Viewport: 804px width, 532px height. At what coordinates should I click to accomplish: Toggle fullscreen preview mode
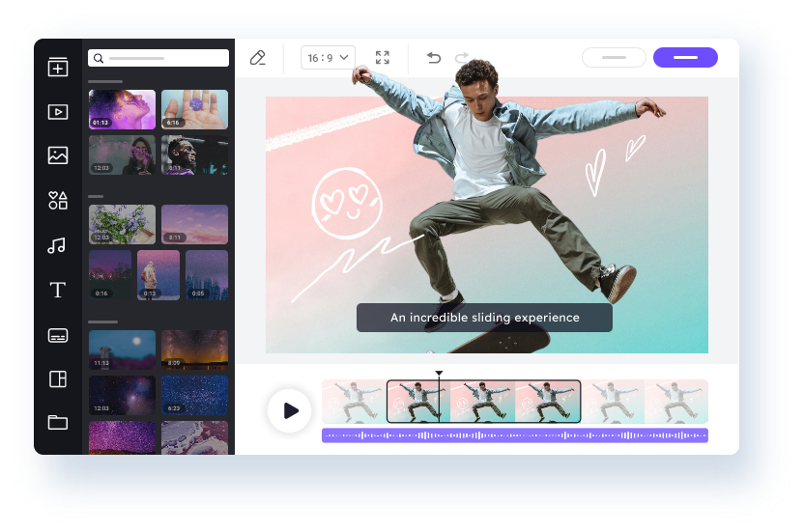click(383, 58)
